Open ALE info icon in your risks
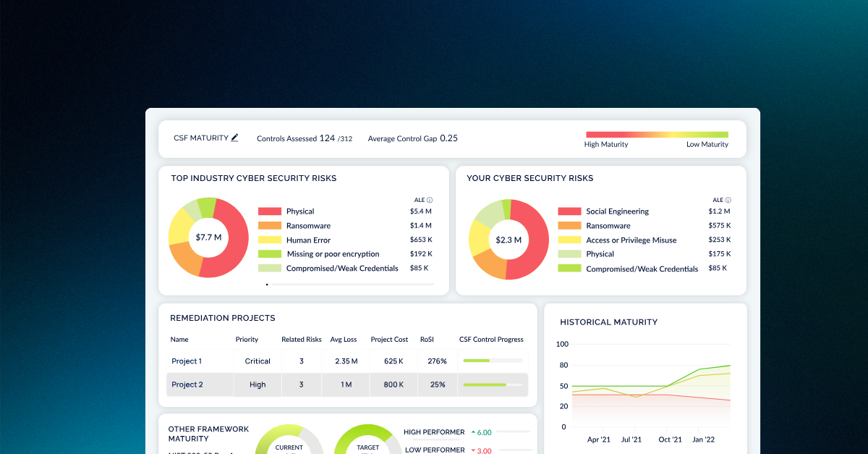 click(x=728, y=201)
